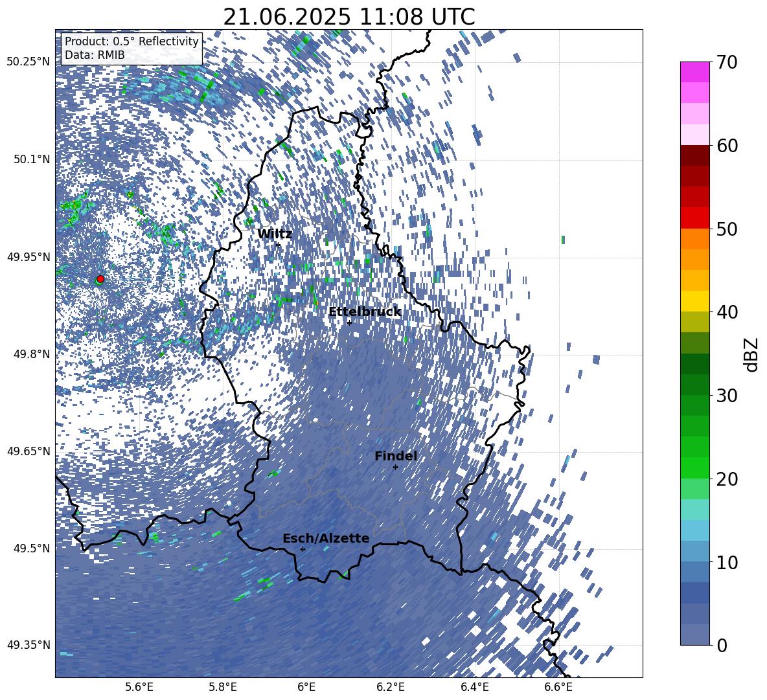The image size is (767, 700).
Task: Click the 6°E longitude tick label
Action: 306,687
